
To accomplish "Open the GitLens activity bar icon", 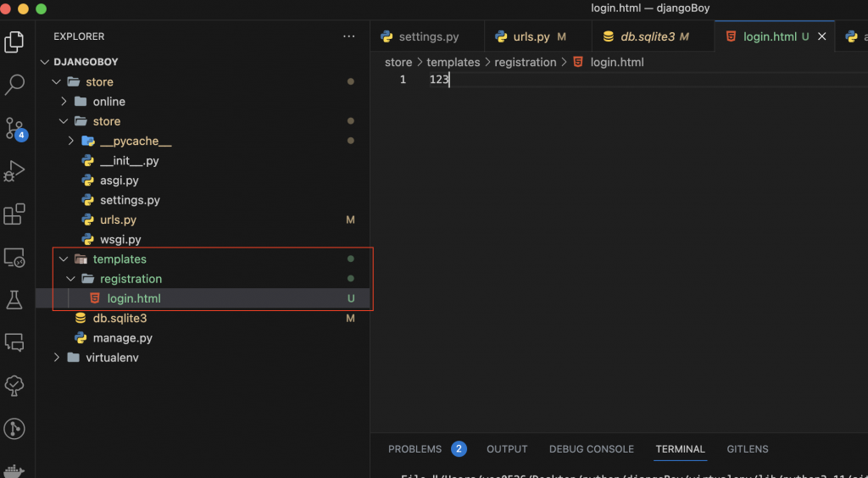I will point(14,429).
